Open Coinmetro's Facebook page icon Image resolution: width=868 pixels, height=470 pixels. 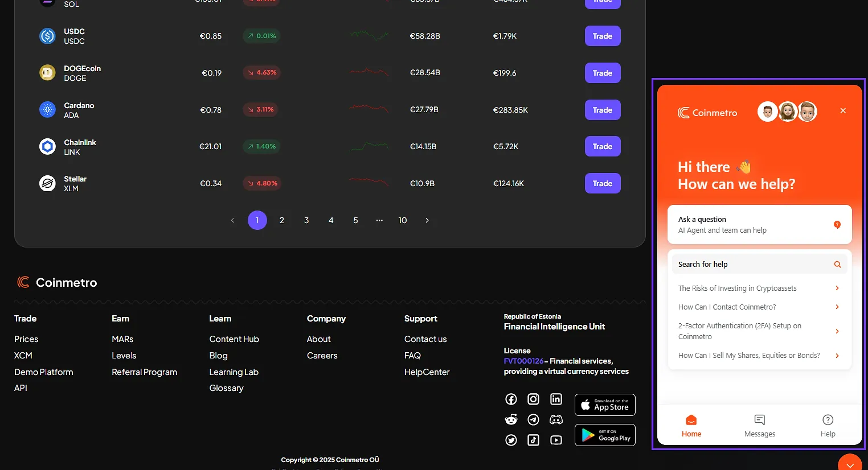coord(511,399)
